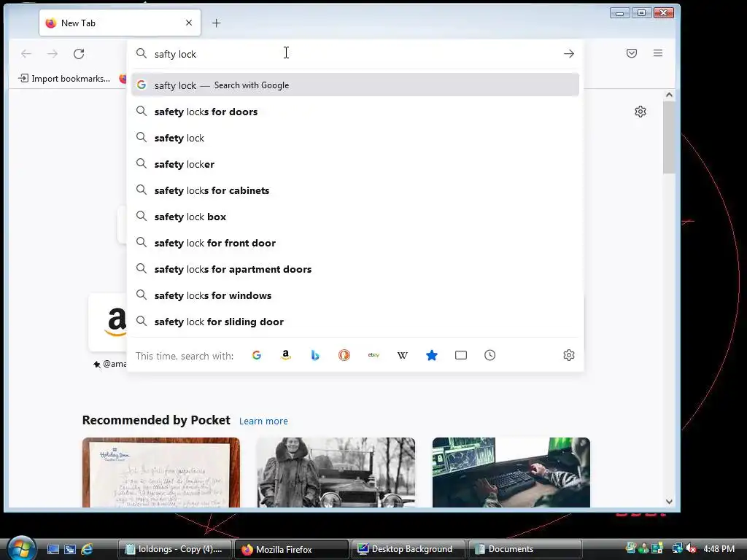The width and height of the screenshot is (747, 560).
Task: Choose suggestion 'safety lock box'
Action: [355, 217]
